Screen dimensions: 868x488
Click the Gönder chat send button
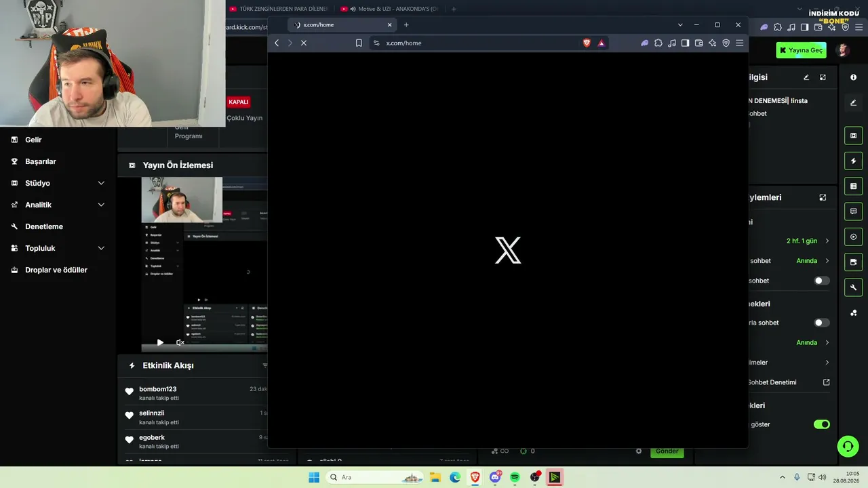click(x=667, y=451)
